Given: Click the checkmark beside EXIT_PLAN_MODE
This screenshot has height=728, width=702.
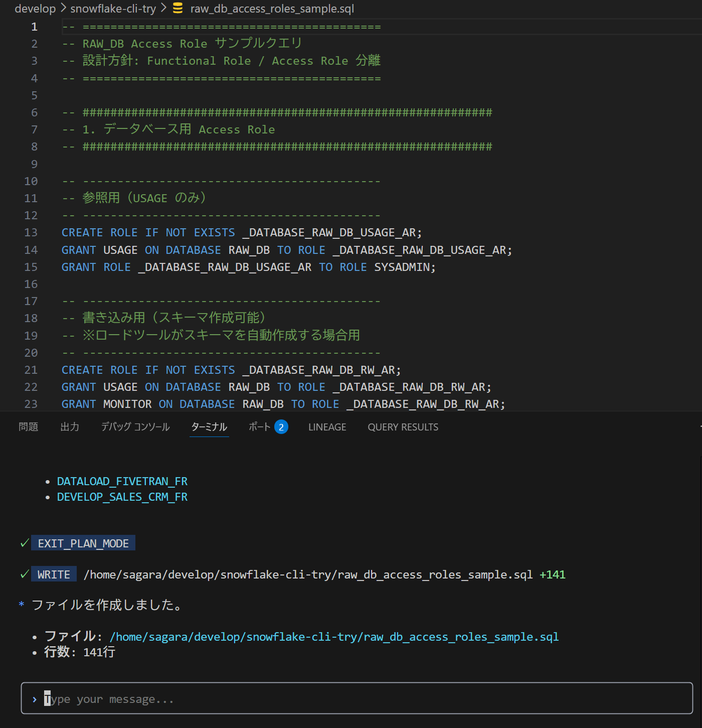Looking at the screenshot, I should (x=24, y=543).
